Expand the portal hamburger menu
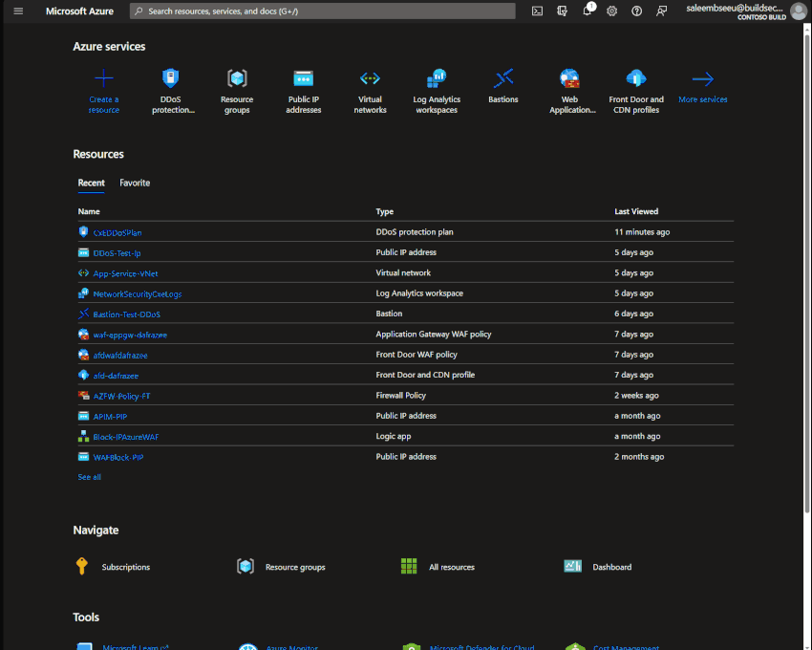The image size is (812, 650). [x=16, y=11]
